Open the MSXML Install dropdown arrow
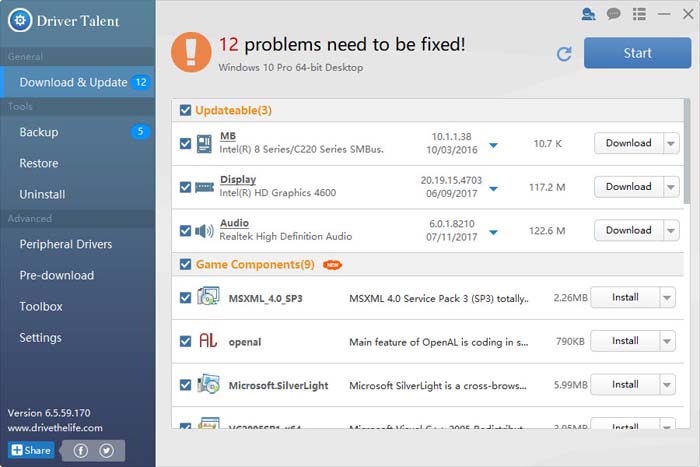 (667, 297)
